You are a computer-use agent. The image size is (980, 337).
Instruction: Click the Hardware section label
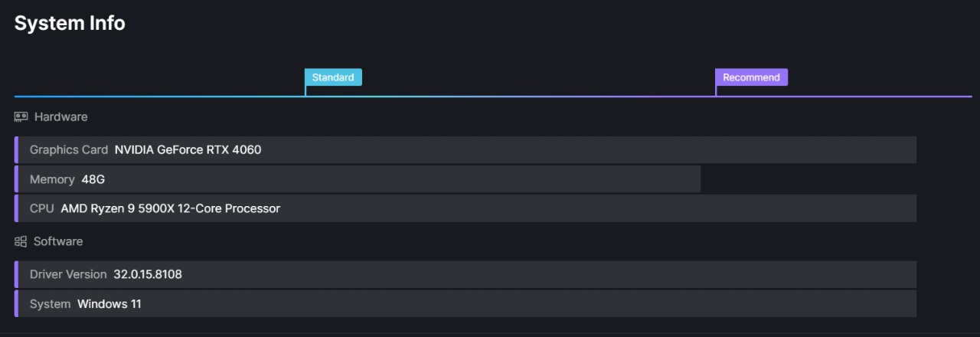61,117
